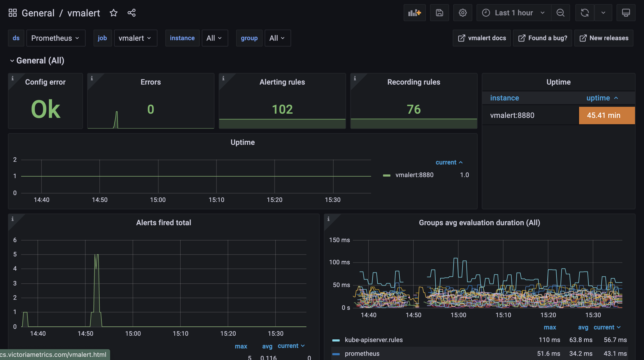Image resolution: width=644 pixels, height=360 pixels.
Task: Click the Found a bug? link
Action: coord(543,38)
